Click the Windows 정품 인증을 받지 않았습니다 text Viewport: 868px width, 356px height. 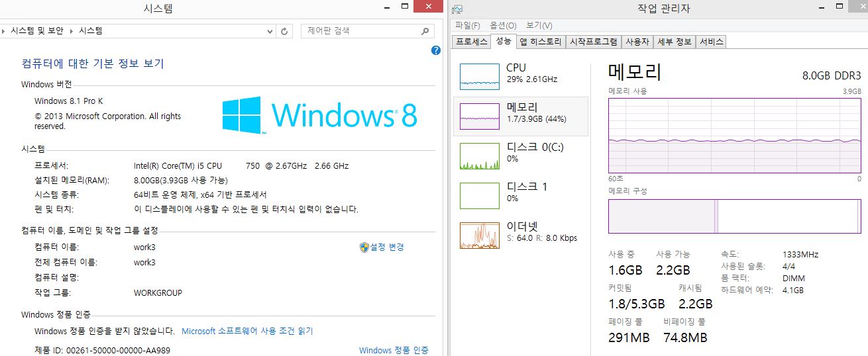click(x=105, y=331)
